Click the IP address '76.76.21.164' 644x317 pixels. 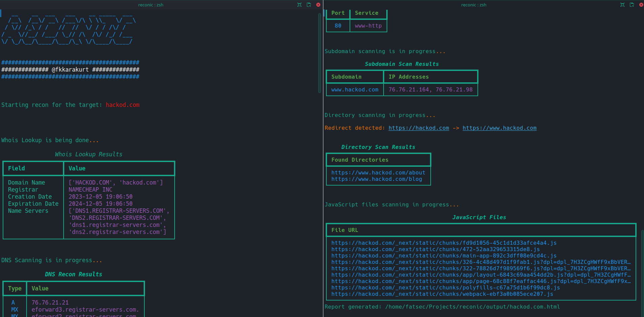pyautogui.click(x=409, y=90)
